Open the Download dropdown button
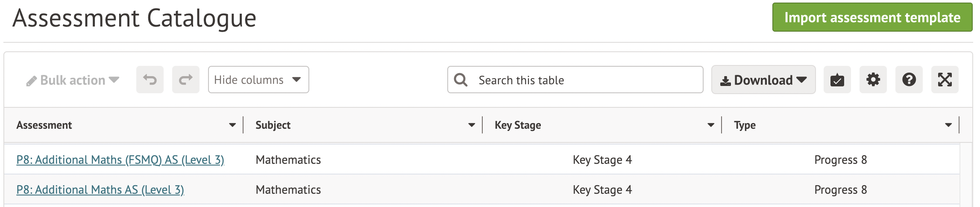 pos(763,80)
